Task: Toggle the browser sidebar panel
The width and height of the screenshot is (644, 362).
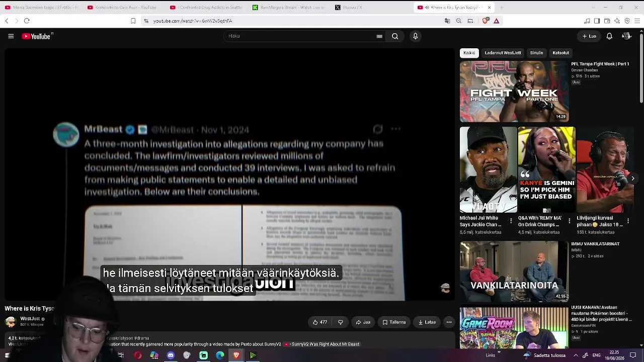Action: coord(597,21)
